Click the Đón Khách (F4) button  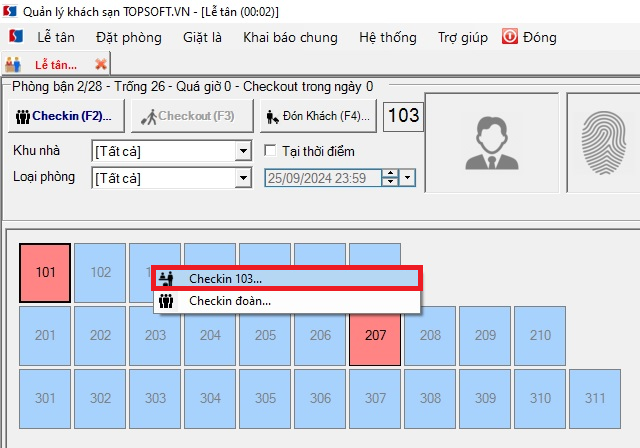coord(318,116)
